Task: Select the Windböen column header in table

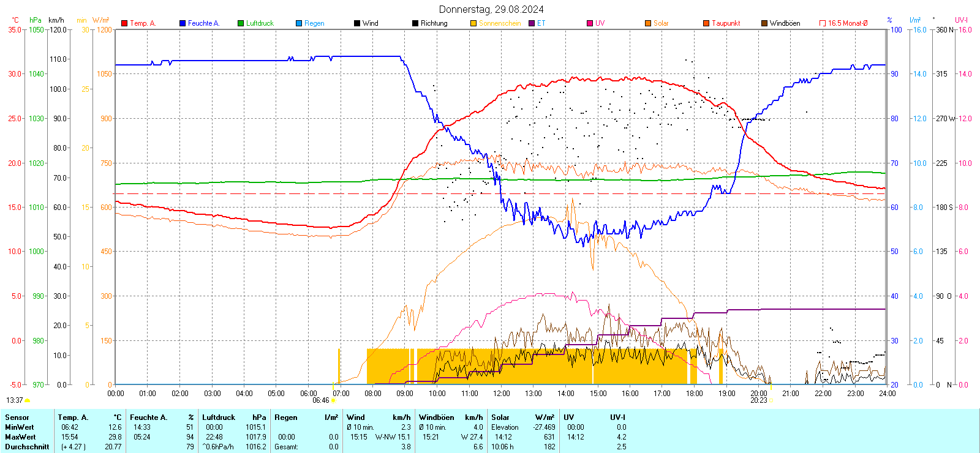Action: click(x=437, y=417)
